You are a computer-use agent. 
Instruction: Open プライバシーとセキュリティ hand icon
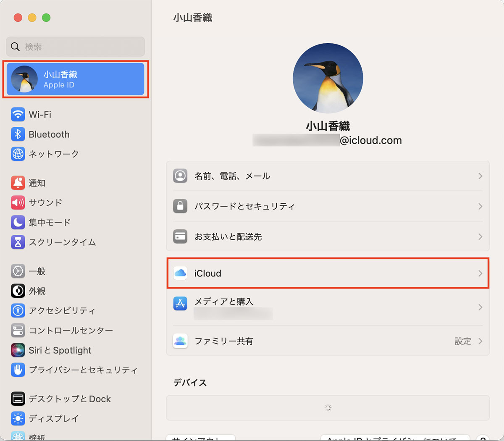[18, 370]
